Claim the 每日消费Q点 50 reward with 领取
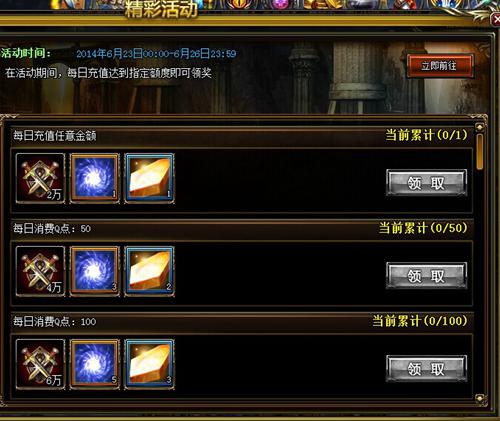This screenshot has width=500, height=421. (x=426, y=276)
